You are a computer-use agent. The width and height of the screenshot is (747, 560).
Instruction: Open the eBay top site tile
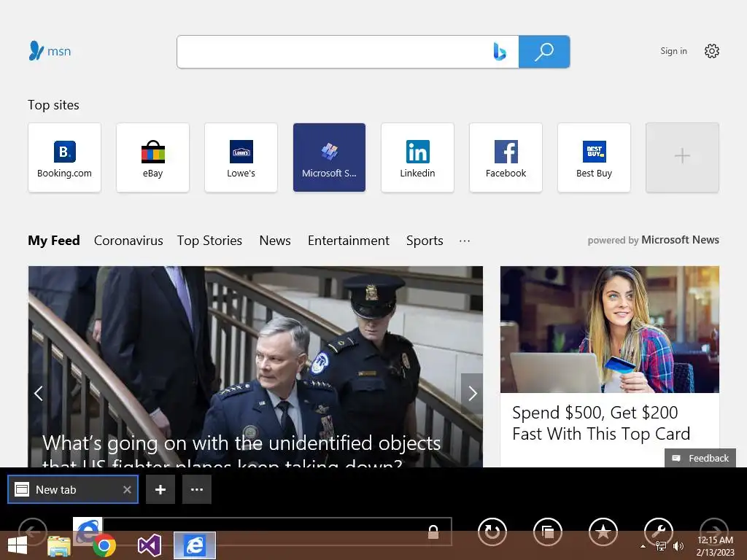(x=152, y=157)
